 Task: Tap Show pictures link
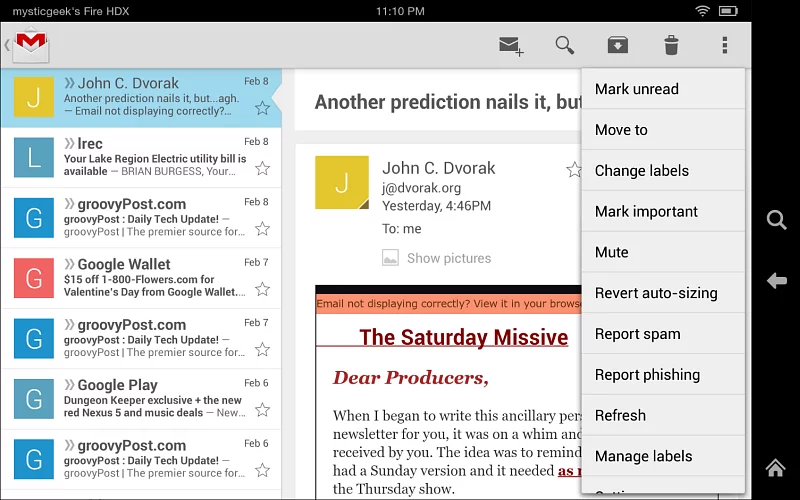tap(449, 258)
